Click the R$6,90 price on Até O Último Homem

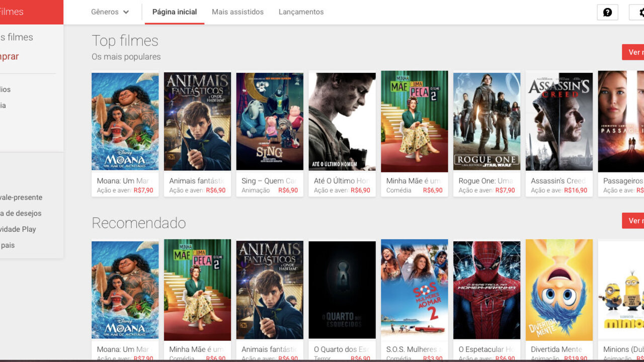[x=361, y=191]
